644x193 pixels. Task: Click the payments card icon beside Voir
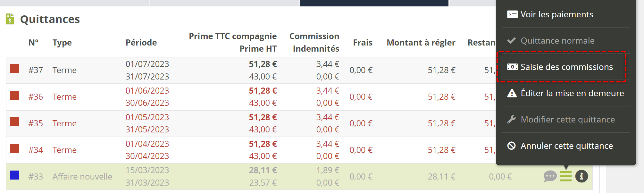coord(512,14)
